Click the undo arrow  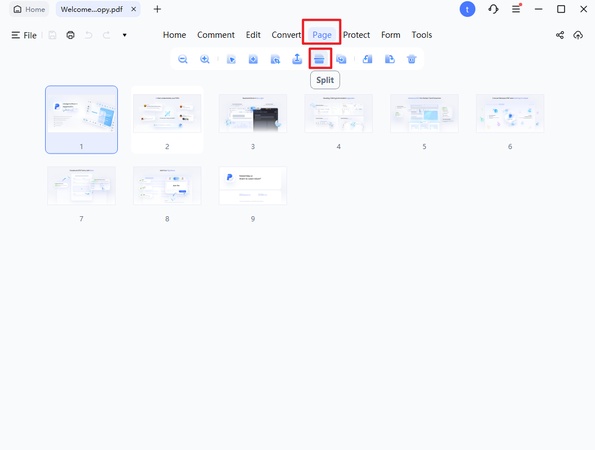[88, 35]
